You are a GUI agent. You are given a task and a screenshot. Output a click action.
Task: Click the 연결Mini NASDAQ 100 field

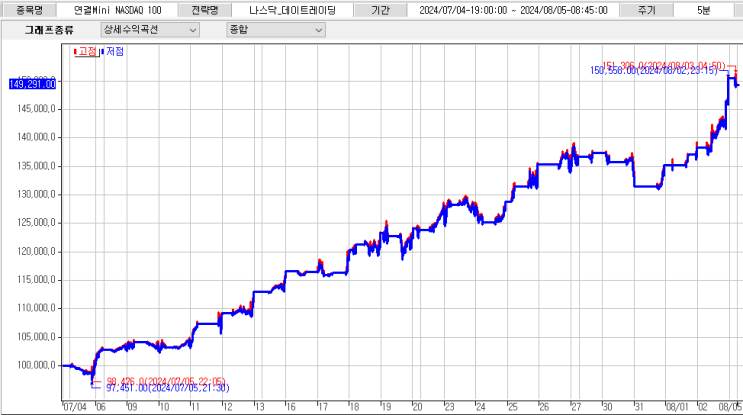(118, 10)
